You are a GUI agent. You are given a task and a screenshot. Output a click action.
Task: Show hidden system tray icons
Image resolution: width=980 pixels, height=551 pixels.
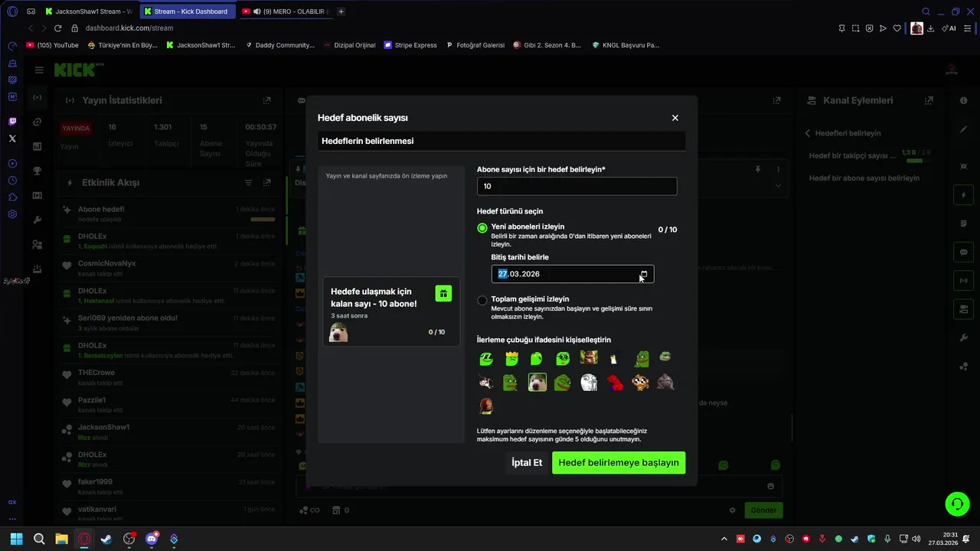pos(724,539)
